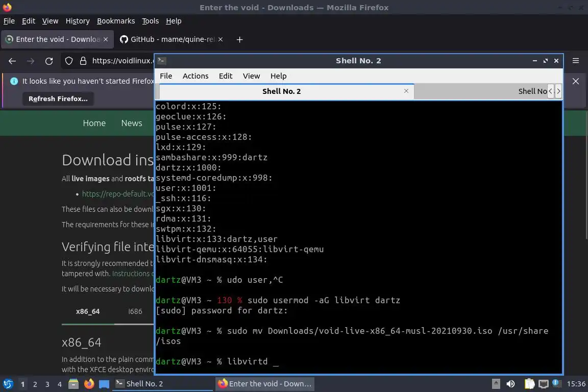Close the Shell No. 2 terminal tab
The width and height of the screenshot is (588, 392).
[406, 91]
